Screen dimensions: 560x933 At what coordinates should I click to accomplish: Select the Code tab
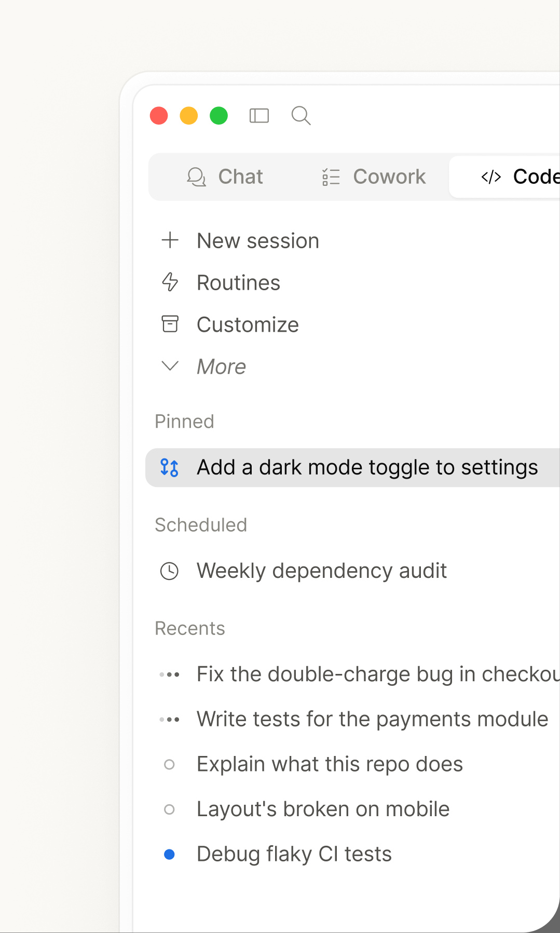click(504, 177)
